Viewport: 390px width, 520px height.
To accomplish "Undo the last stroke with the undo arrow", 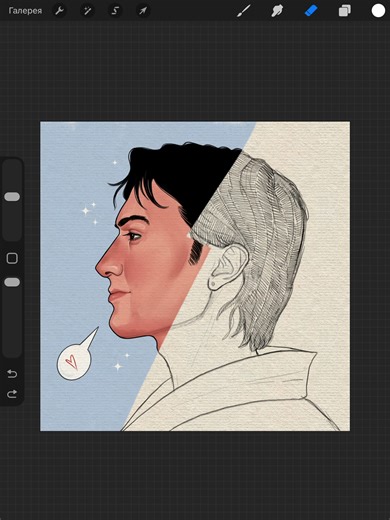I will tap(12, 374).
